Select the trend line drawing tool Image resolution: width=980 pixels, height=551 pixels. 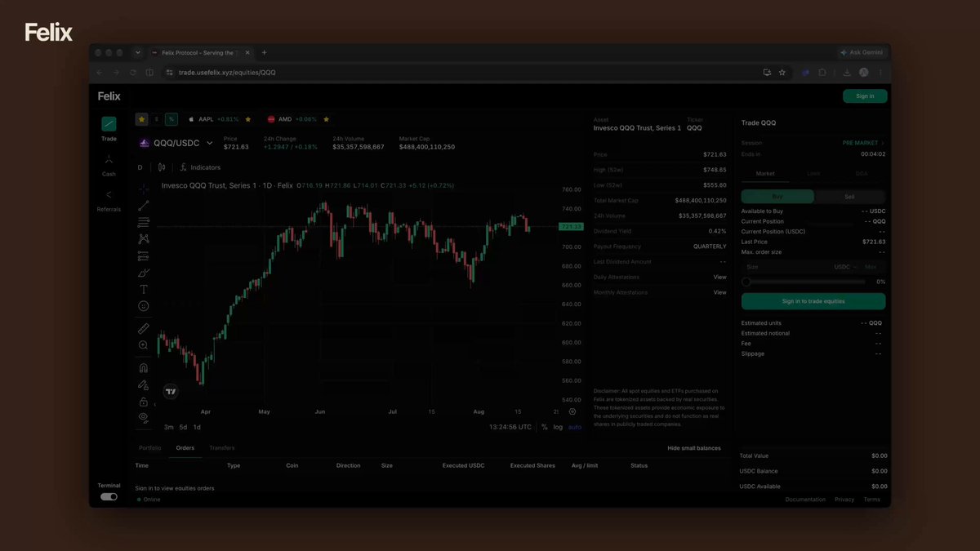(x=144, y=206)
